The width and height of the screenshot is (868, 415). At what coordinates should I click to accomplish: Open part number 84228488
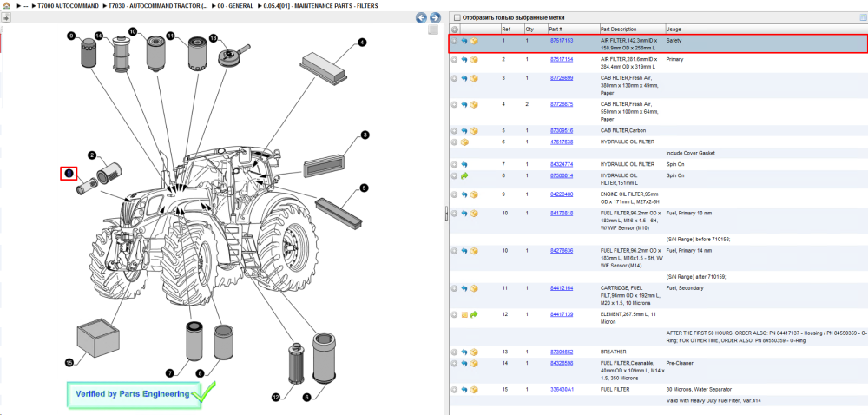point(562,194)
